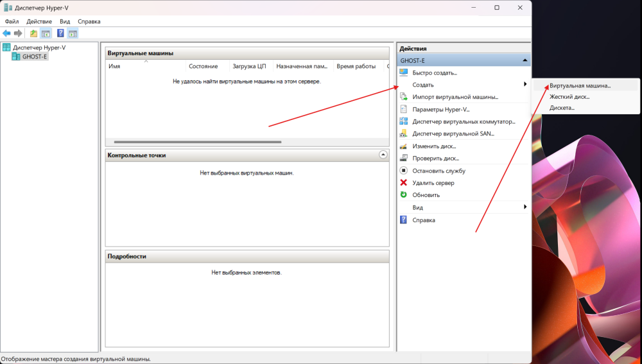Viewport: 642px width, 364px height.
Task: Open the Вид menu in menu bar
Action: 65,21
